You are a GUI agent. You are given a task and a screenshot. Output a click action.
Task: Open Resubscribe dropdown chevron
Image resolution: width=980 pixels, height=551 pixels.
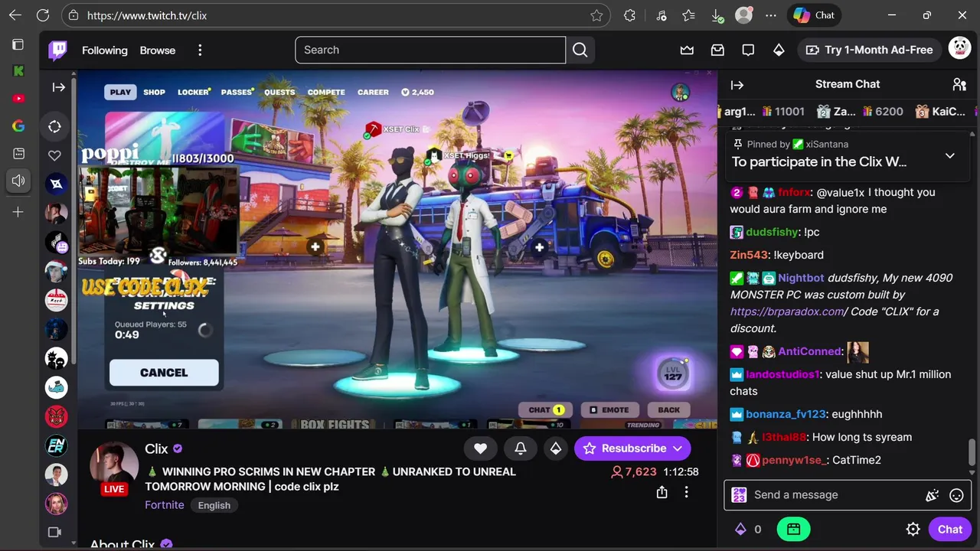tap(678, 448)
